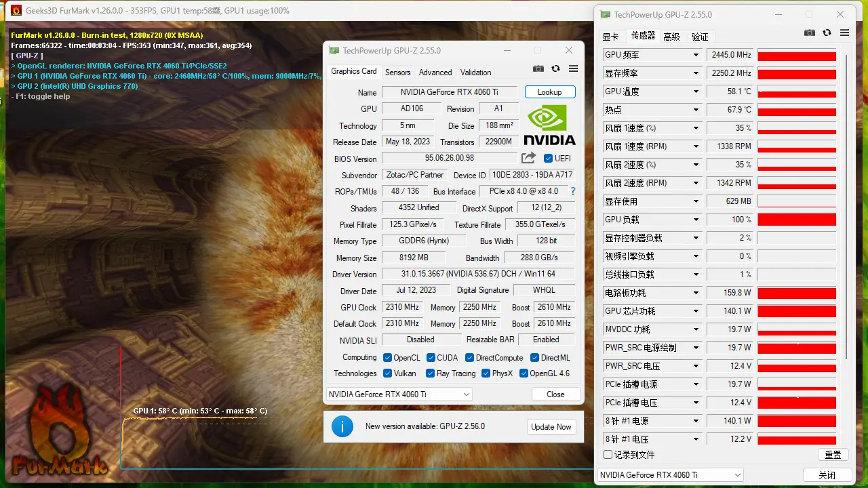Click the 显存使用 graph bar

pyautogui.click(x=797, y=201)
